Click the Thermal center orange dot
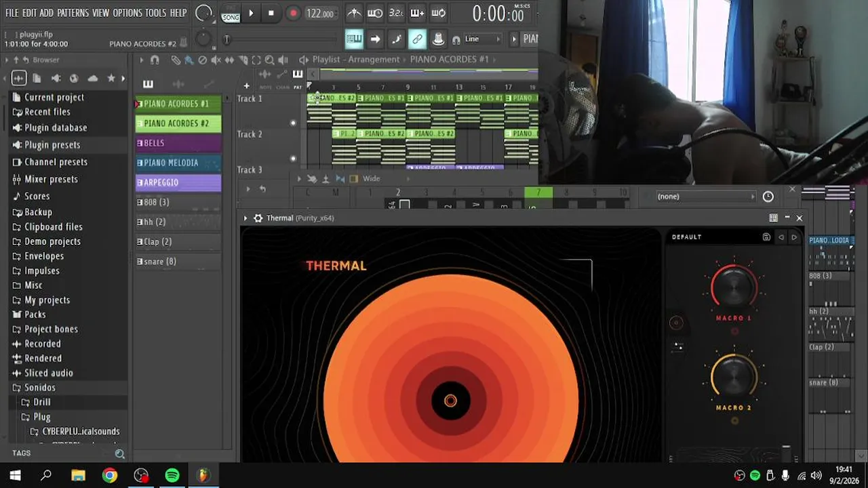The width and height of the screenshot is (868, 488). (x=450, y=401)
